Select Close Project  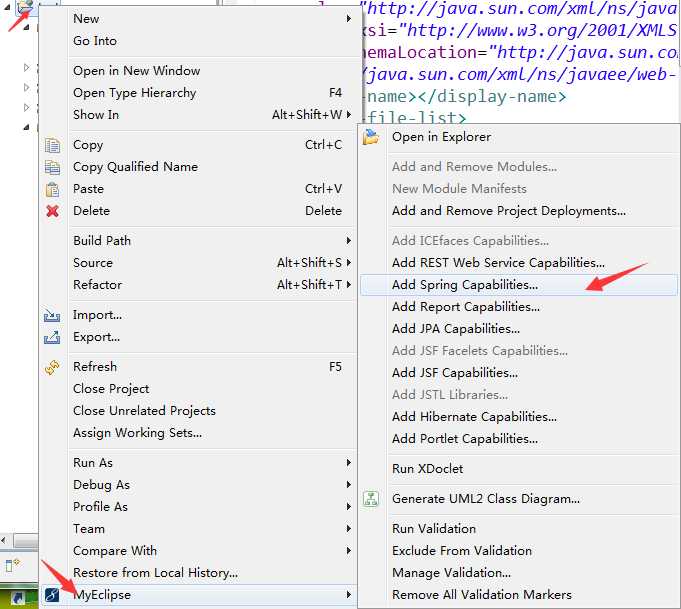[198, 389]
